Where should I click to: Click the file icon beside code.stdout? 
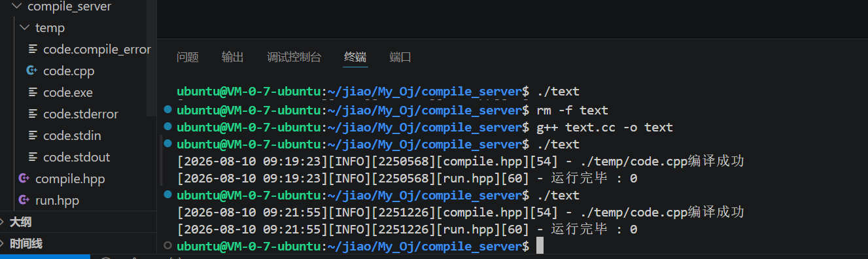tap(33, 158)
